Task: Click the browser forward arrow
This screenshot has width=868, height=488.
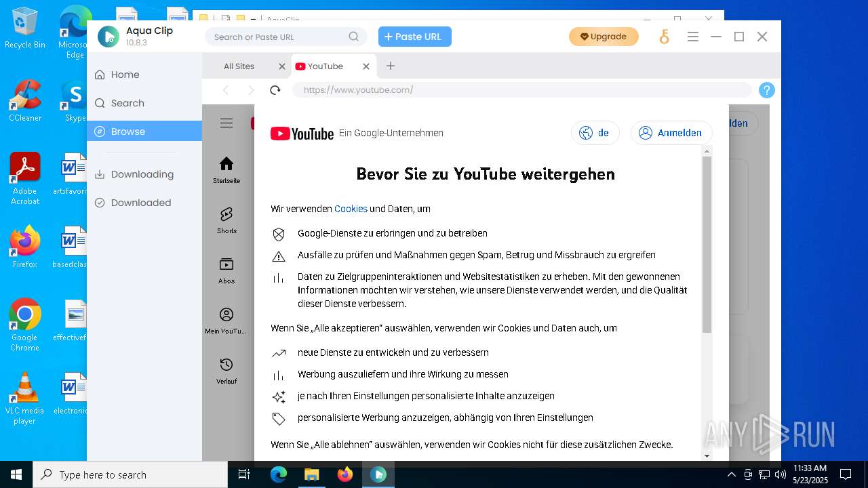Action: point(251,90)
